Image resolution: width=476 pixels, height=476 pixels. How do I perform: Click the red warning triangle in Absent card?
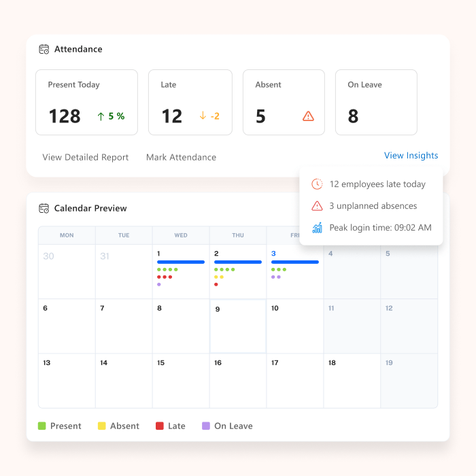(x=308, y=116)
